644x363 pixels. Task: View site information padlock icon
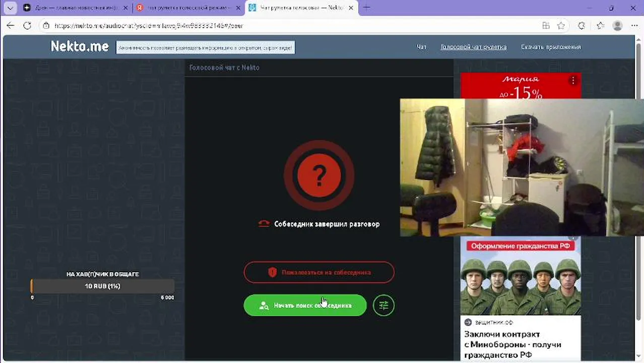point(46,25)
